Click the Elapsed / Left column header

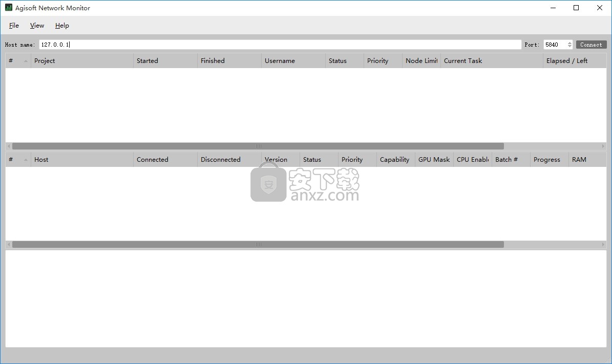pyautogui.click(x=575, y=61)
